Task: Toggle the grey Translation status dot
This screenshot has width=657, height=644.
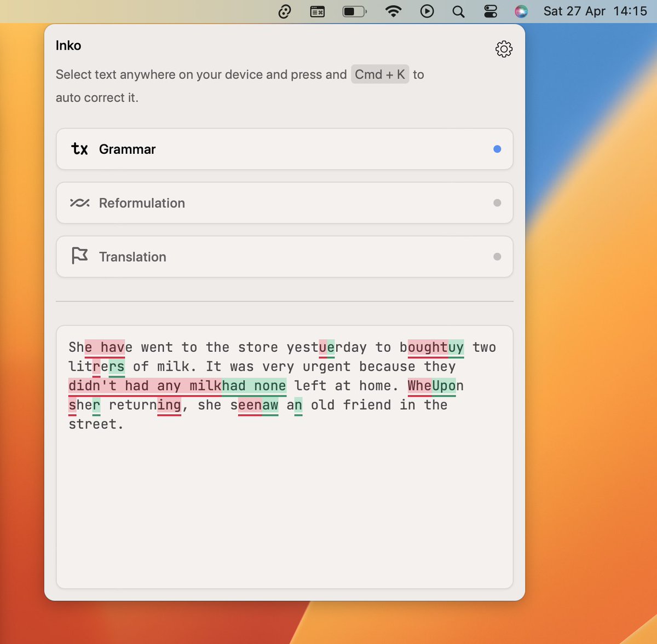Action: pyautogui.click(x=497, y=257)
